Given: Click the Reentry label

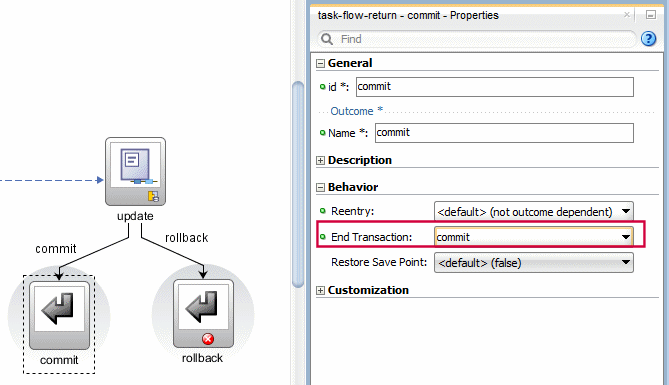Looking at the screenshot, I should 352,211.
